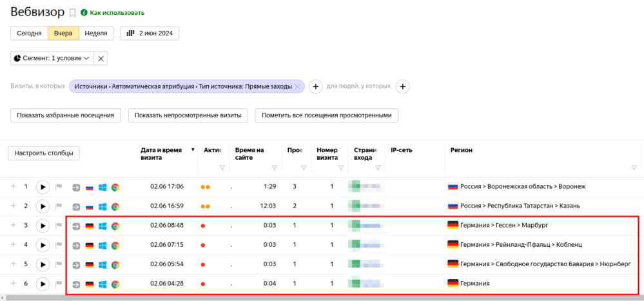Click region Россия > Воронежская область > Воронеж
Image resolution: width=644 pixels, height=301 pixels.
point(522,186)
